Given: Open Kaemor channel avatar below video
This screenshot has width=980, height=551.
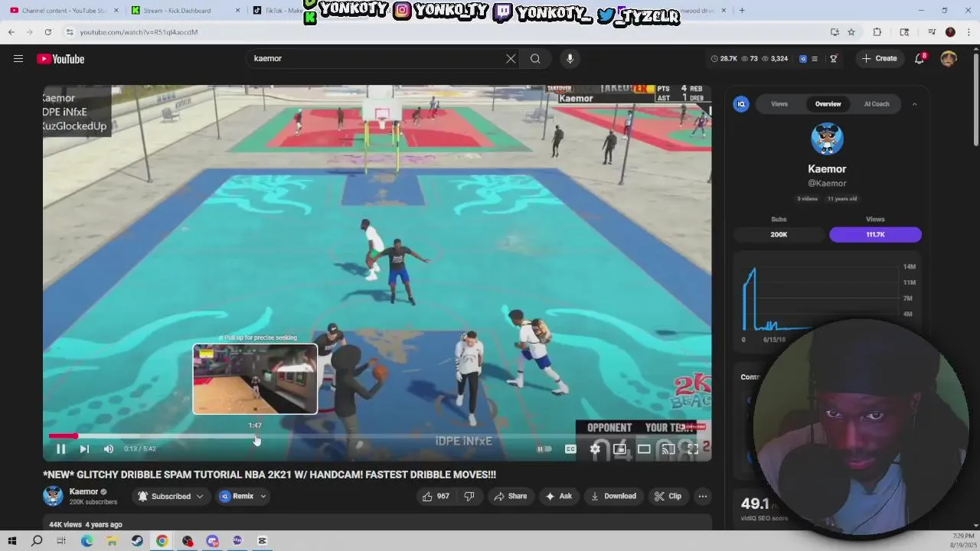Looking at the screenshot, I should 53,496.
